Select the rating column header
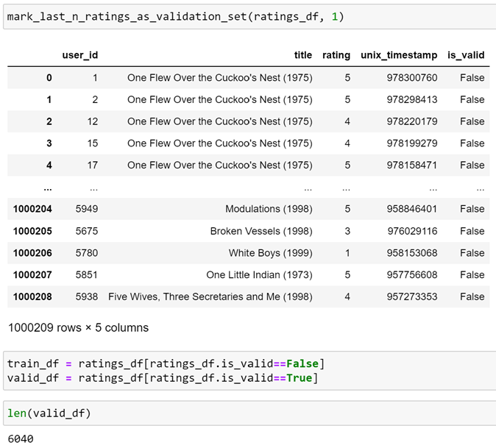Screen dimensions: 496x448 coord(336,55)
